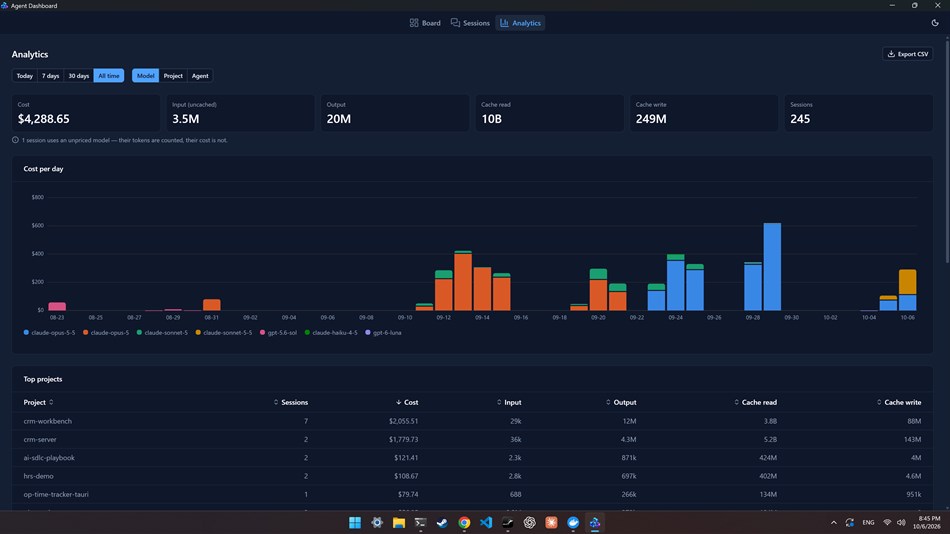Screen dimensions: 950x534
Task: Open the Sessions view
Action: (x=470, y=23)
